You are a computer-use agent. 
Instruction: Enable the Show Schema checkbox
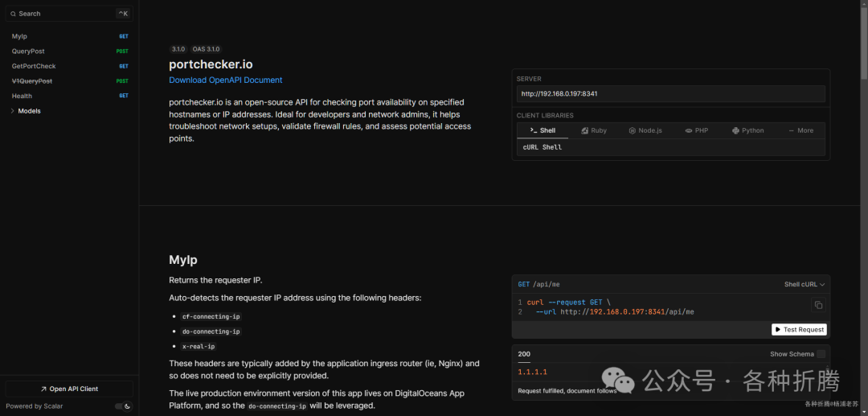pos(821,354)
